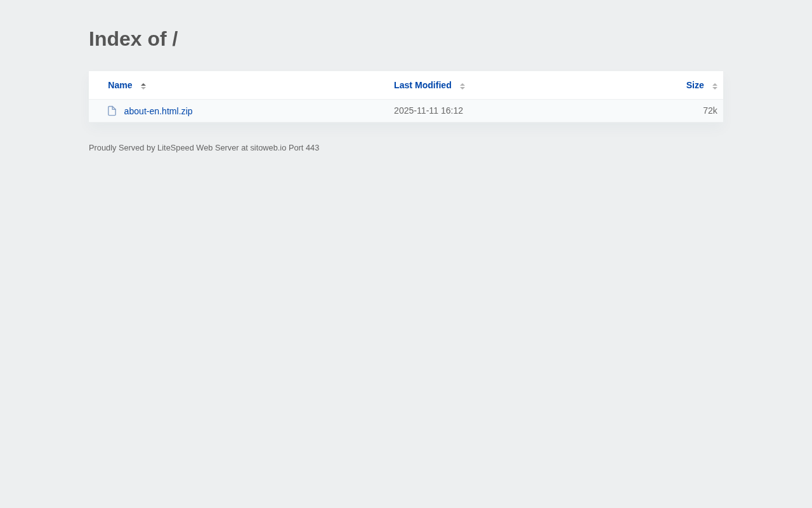Screen dimensions: 812x508
Task: Click the LiteSpeed Web Server footer text
Action: [198, 148]
